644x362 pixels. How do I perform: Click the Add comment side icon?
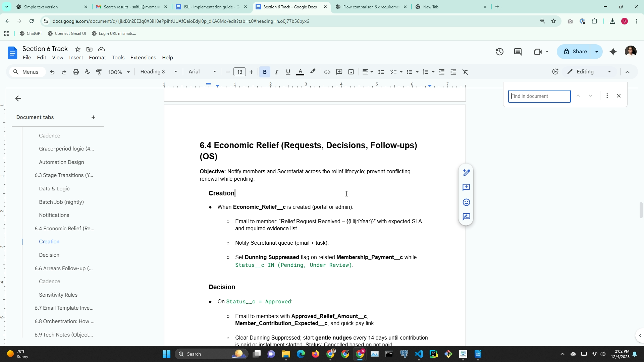(x=466, y=187)
